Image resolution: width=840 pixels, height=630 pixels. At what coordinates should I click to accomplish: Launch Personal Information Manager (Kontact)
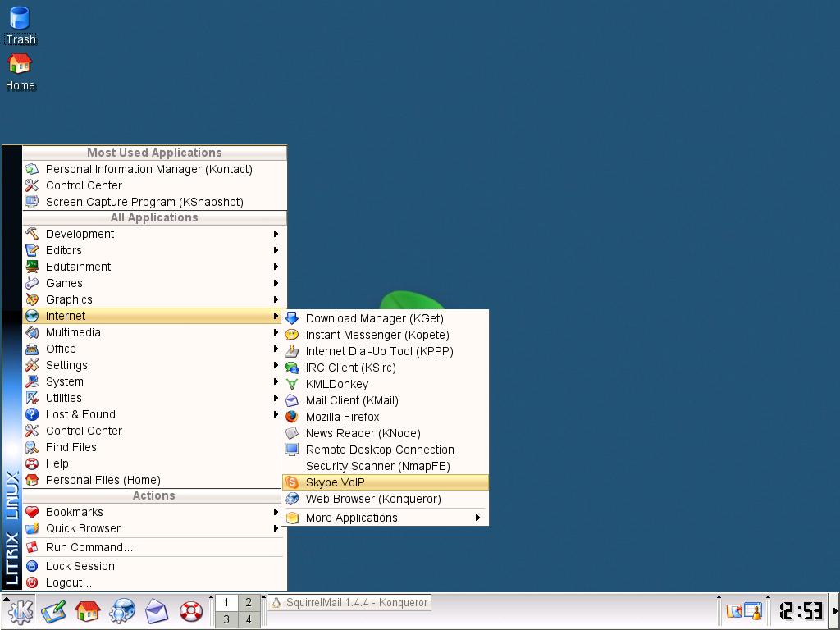[x=154, y=169]
